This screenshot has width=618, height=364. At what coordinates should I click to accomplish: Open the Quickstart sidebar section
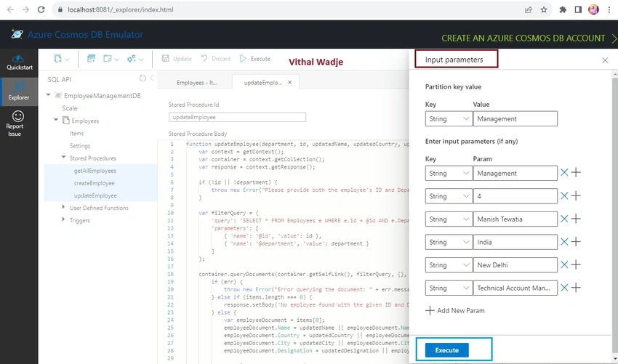click(19, 62)
